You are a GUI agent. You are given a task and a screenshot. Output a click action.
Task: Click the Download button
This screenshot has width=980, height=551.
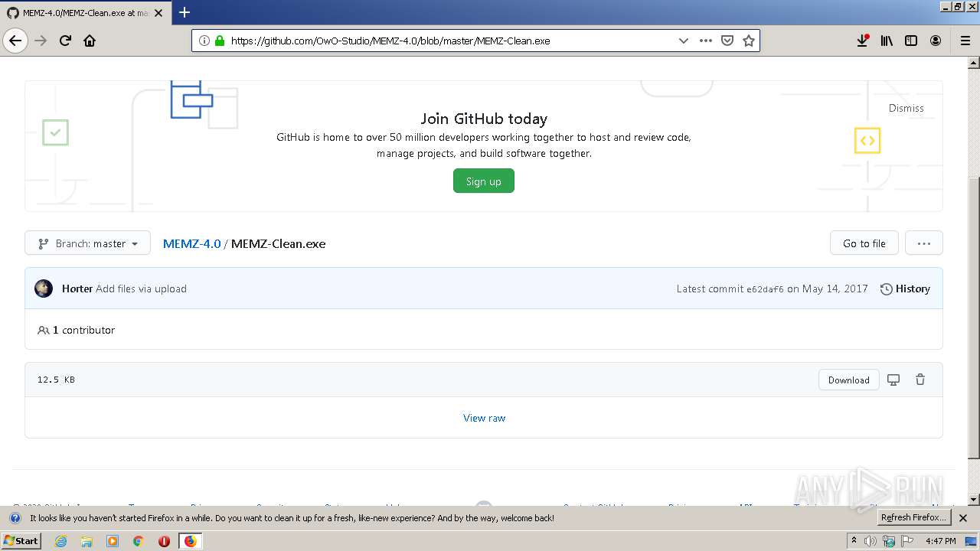point(849,380)
